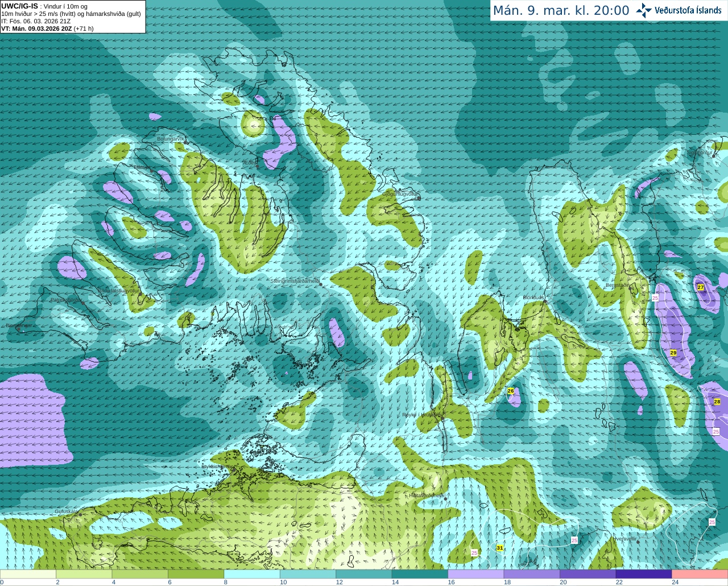The image size is (728, 586).
Task: Click the Veðurstofa Íslands logo emblem
Action: [x=644, y=10]
